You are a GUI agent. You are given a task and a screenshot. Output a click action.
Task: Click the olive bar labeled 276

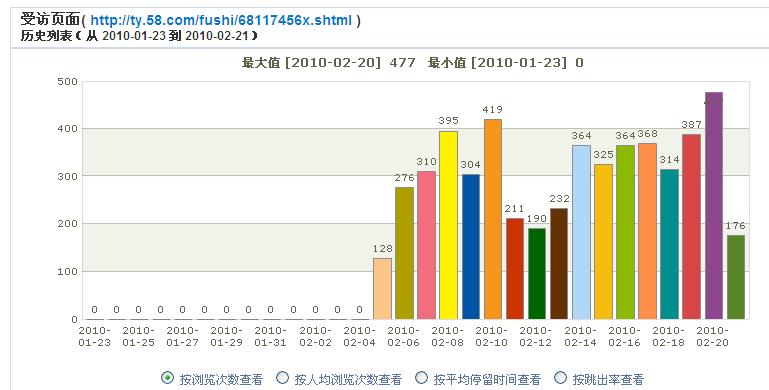405,253
